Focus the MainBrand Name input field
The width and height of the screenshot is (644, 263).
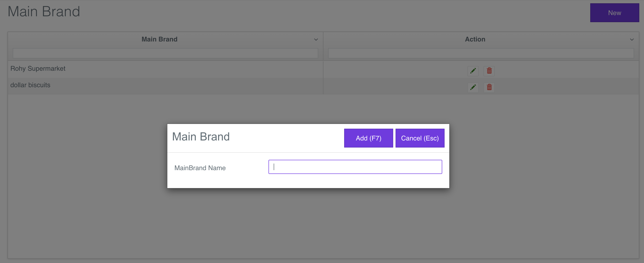pyautogui.click(x=355, y=167)
